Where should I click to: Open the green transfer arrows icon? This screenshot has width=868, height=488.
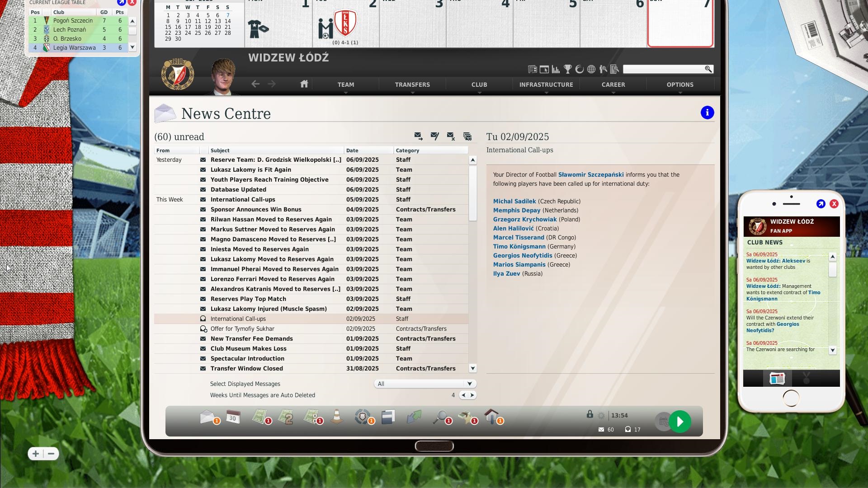click(414, 417)
